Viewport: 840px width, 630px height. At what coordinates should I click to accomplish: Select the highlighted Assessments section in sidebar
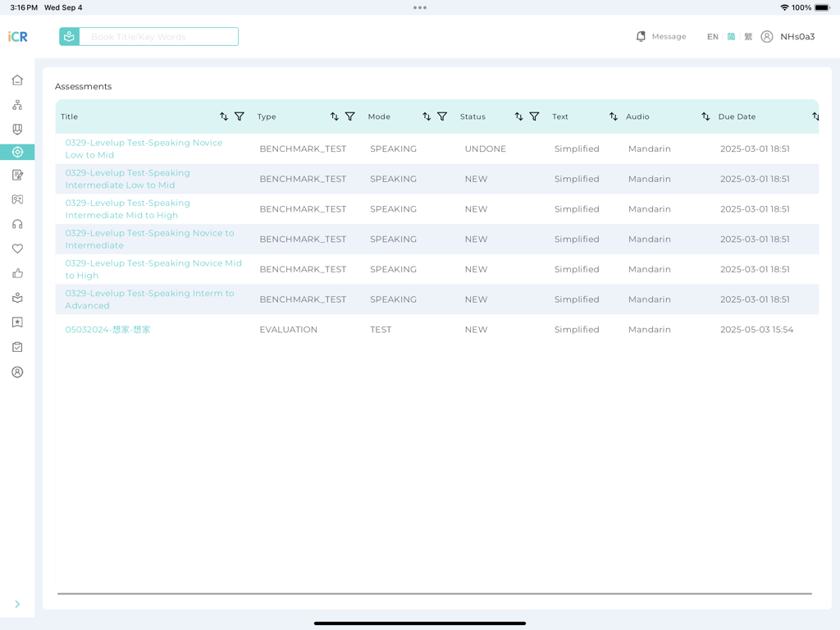[16, 153]
